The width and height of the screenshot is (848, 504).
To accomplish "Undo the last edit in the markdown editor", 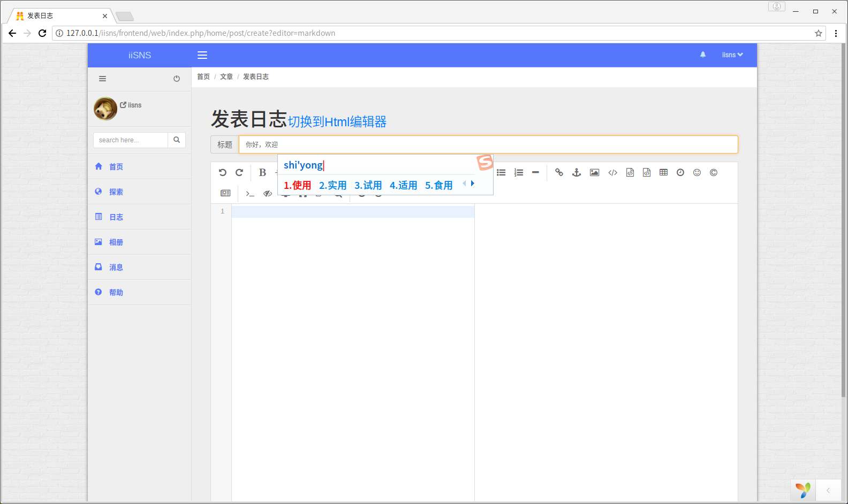I will click(x=223, y=172).
